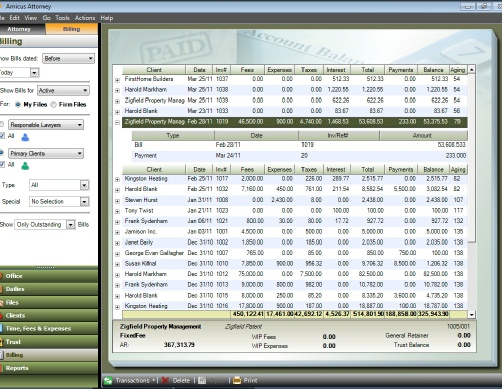Expand the Steven Hurst invoice 1008 row
Screen dimensions: 502x389
(117, 201)
